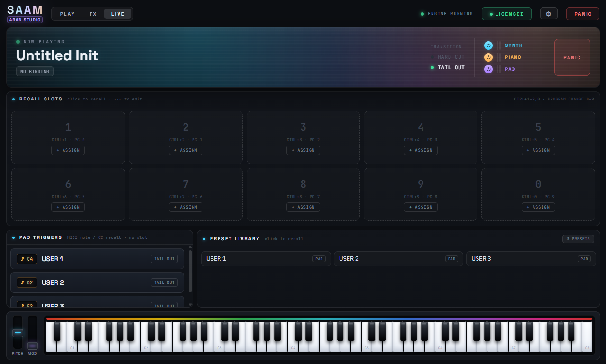The height and width of the screenshot is (364, 606).
Task: Click the SAAM logo
Action: pyautogui.click(x=25, y=10)
